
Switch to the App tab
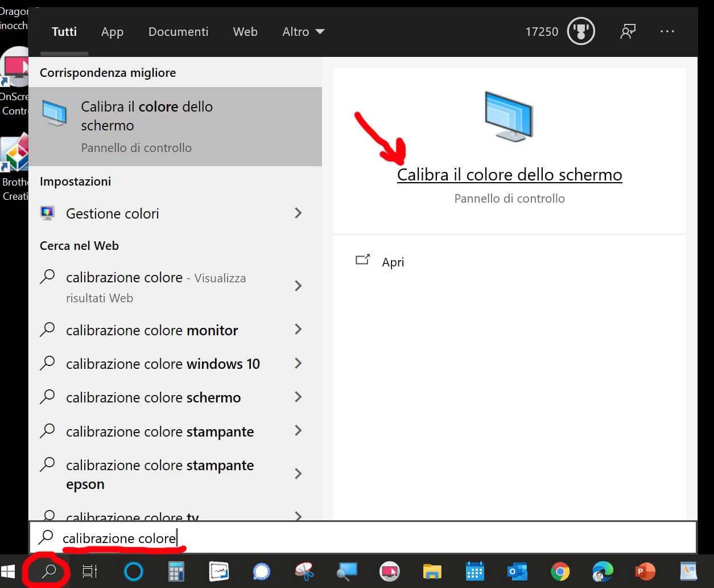coord(112,32)
